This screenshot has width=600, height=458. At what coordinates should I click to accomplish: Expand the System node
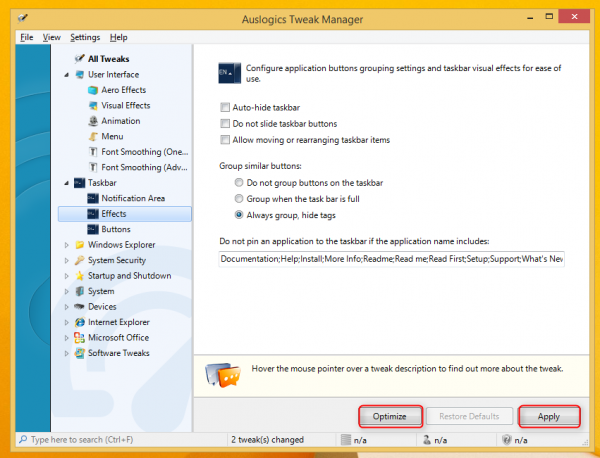67,292
